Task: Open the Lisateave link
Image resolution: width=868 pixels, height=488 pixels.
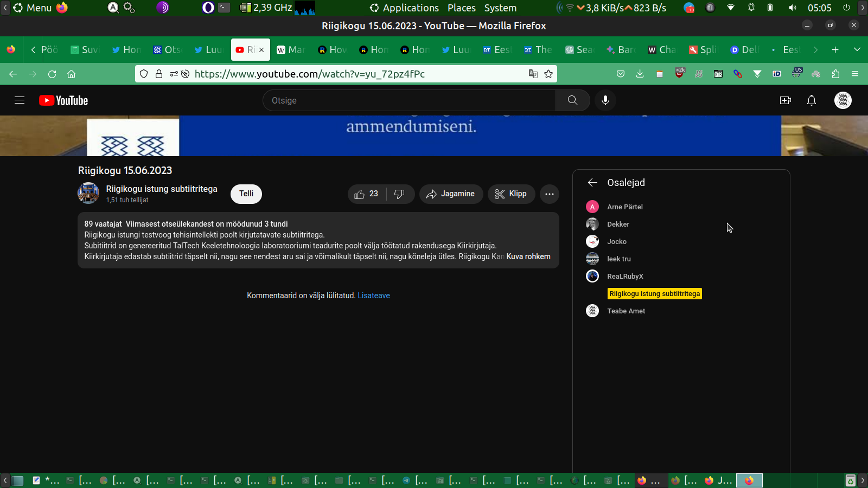Action: coord(374,296)
